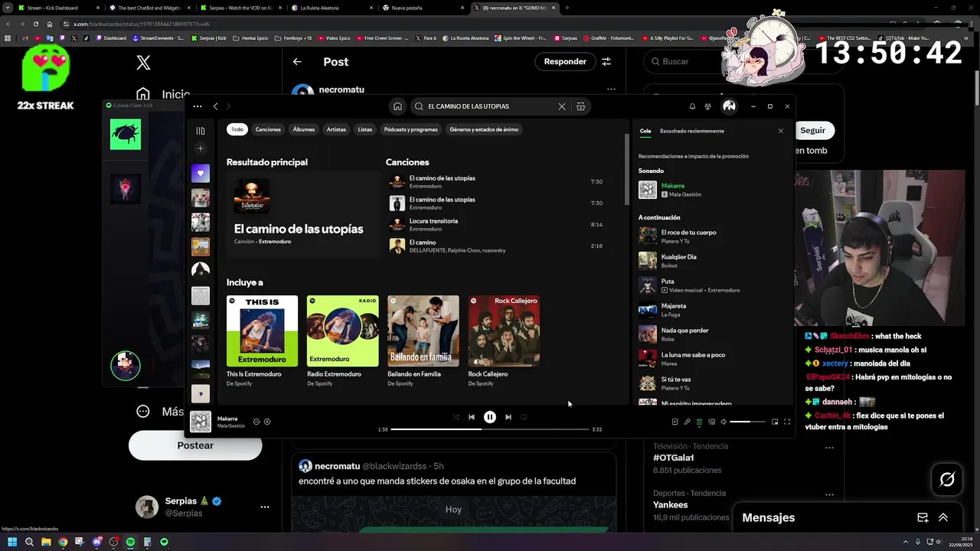Open Liked Songs in sidebar
The height and width of the screenshot is (551, 980).
pyautogui.click(x=201, y=173)
